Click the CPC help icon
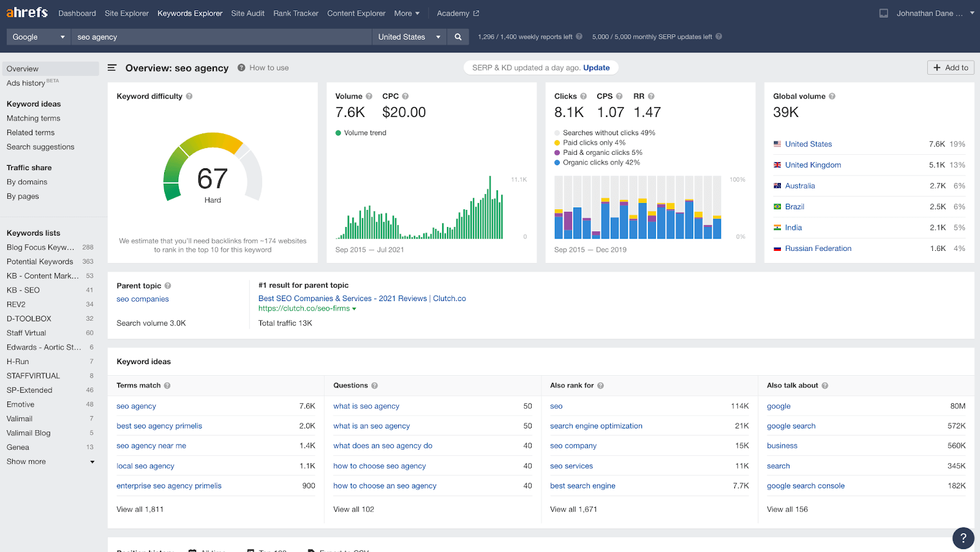 click(x=405, y=96)
